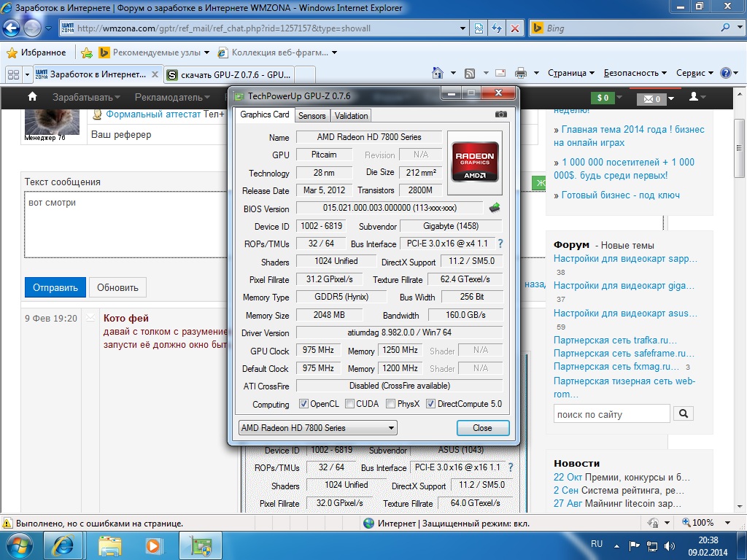The height and width of the screenshot is (560, 747).
Task: Adjust zoom level 100% control in status bar
Action: 706,522
